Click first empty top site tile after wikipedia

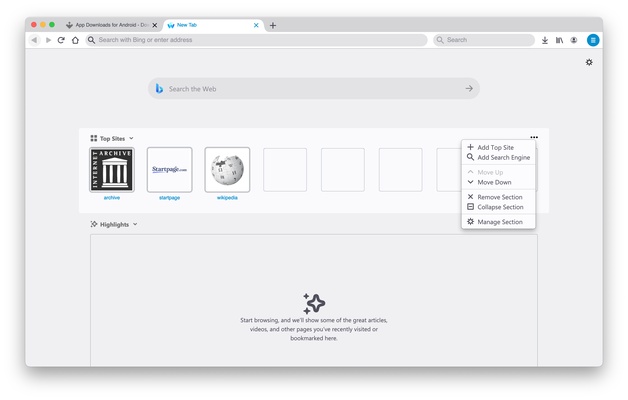[x=285, y=169]
